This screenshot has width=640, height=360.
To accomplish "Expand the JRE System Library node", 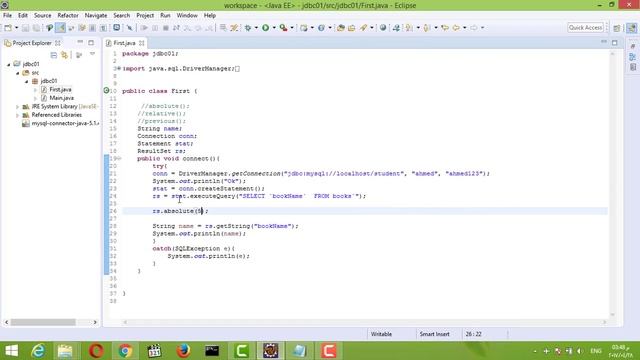I will tap(18, 107).
